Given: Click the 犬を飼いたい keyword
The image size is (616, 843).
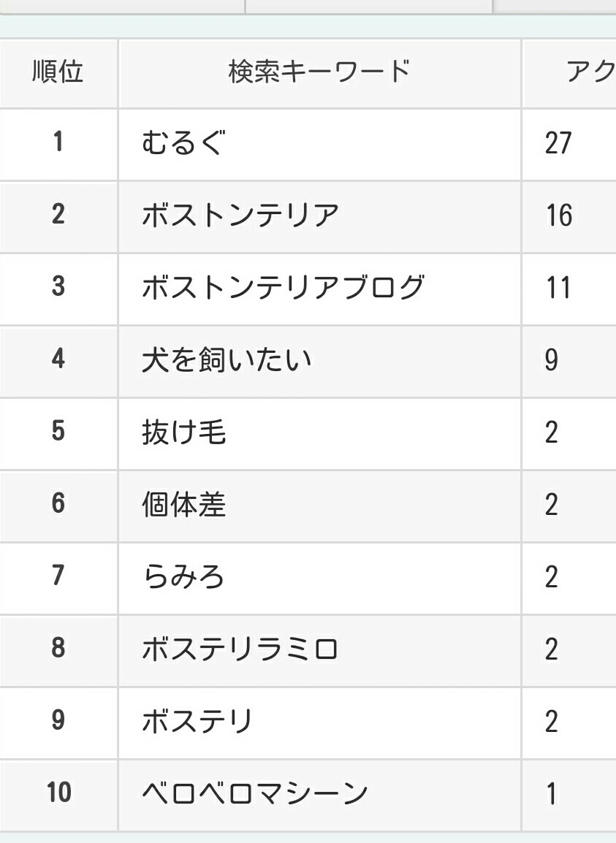Looking at the screenshot, I should click(x=227, y=359).
